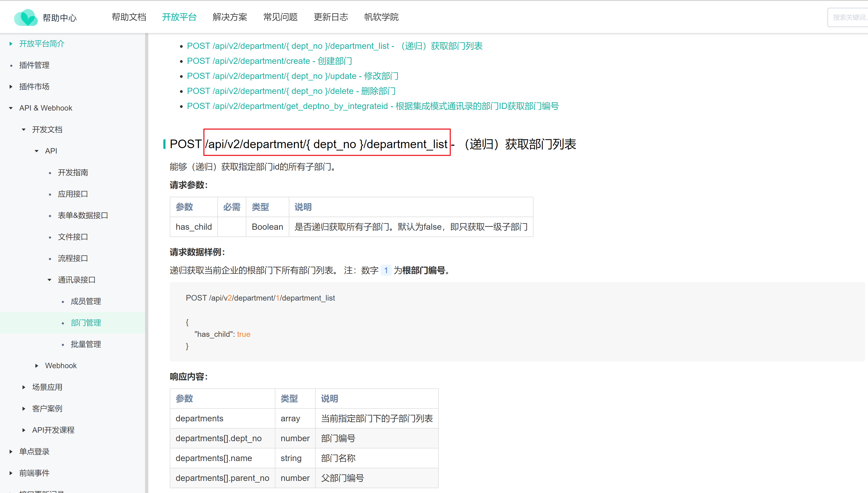The height and width of the screenshot is (493, 868).
Task: Select 成员管理 in the sidebar
Action: point(86,301)
